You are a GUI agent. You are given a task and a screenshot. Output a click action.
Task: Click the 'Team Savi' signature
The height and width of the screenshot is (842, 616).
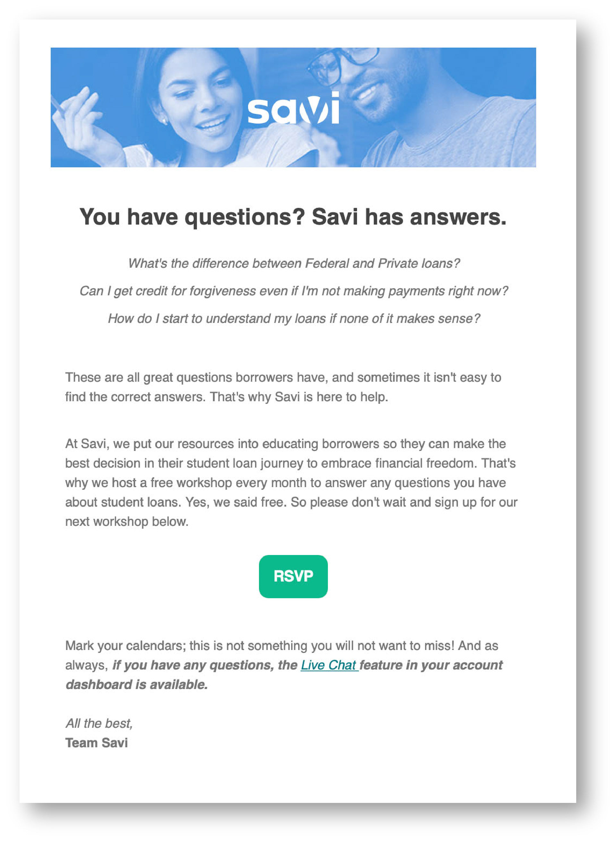click(97, 743)
